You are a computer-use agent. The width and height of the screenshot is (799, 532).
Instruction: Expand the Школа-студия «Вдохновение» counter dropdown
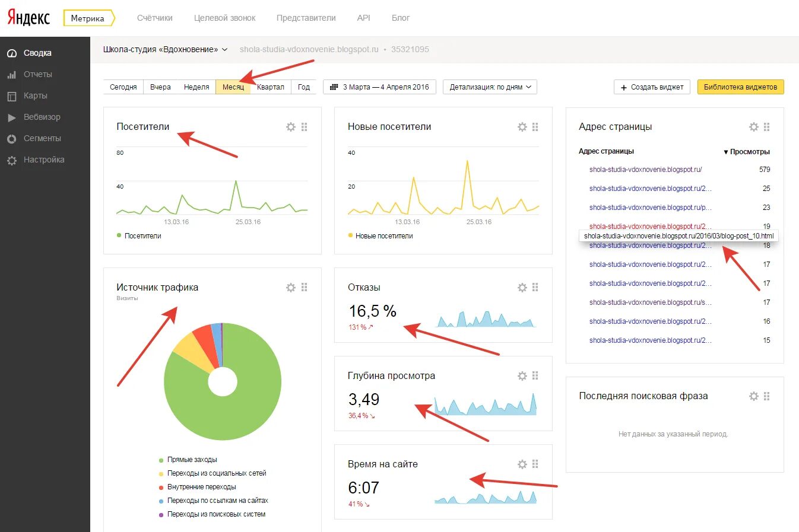tap(166, 50)
